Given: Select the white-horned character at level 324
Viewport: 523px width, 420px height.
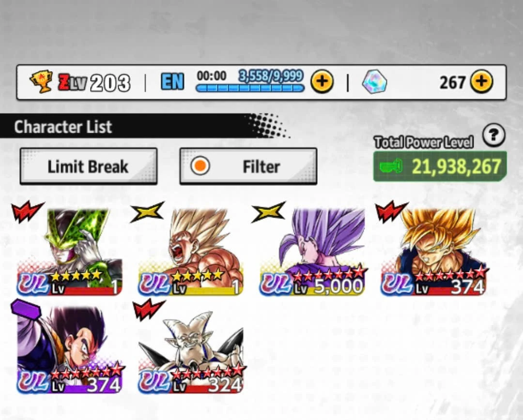Looking at the screenshot, I should (x=191, y=351).
